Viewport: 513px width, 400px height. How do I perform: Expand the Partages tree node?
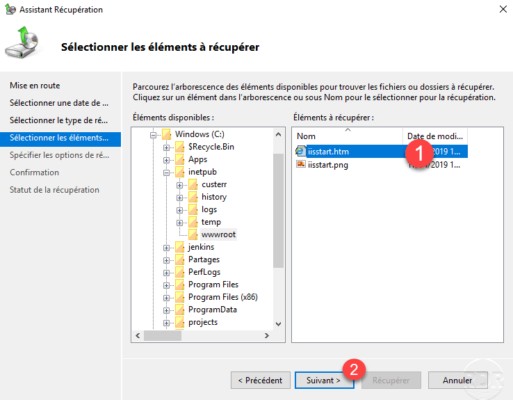(166, 260)
